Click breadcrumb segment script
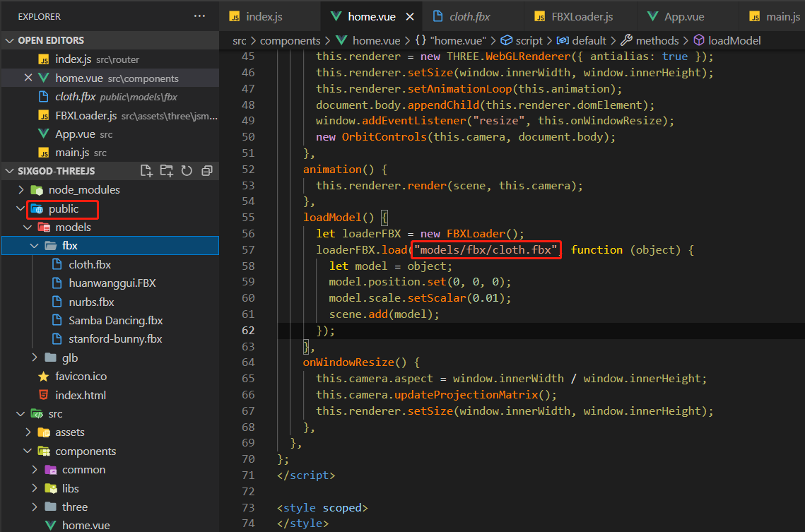Screen dimensions: 805x532 [522, 40]
